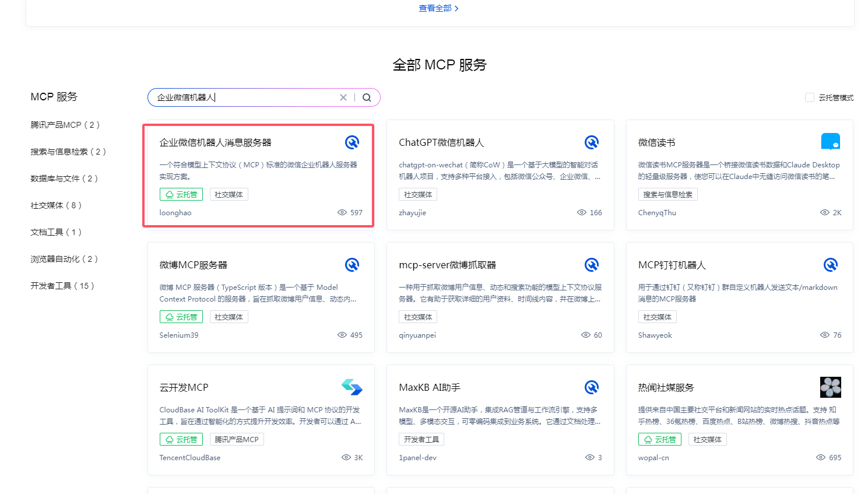868x494 pixels.
Task: Click the CloudBase logo on 云开发MCP card
Action: pyautogui.click(x=352, y=387)
